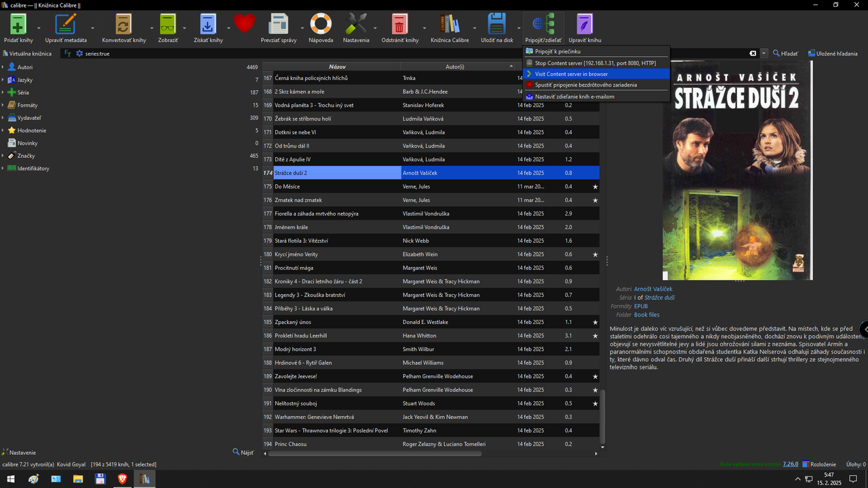Click the Nájsť find button in tag browser
The width and height of the screenshot is (868, 488).
click(243, 452)
